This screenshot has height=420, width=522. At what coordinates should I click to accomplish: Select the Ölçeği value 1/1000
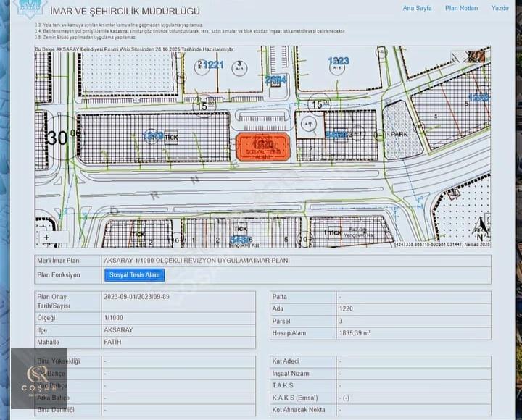(114, 318)
